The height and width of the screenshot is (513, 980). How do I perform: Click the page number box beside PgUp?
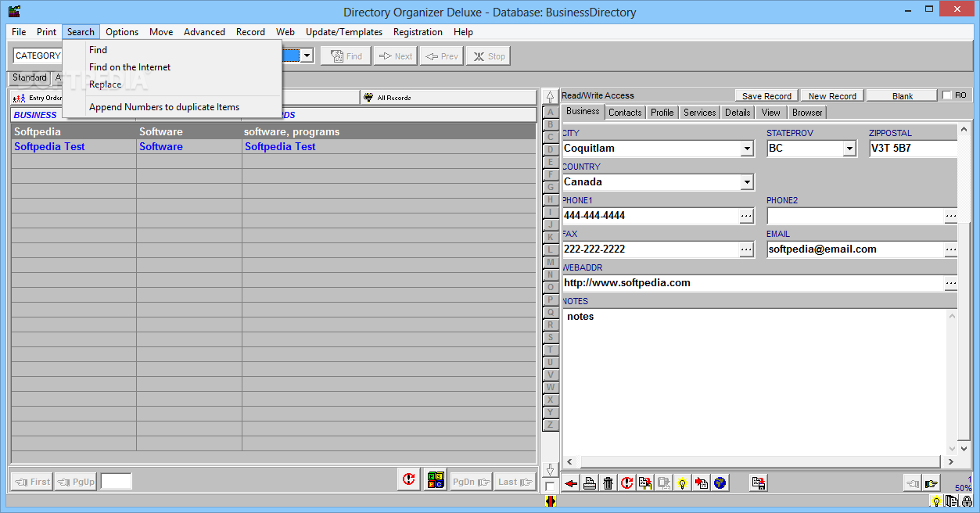coord(116,482)
